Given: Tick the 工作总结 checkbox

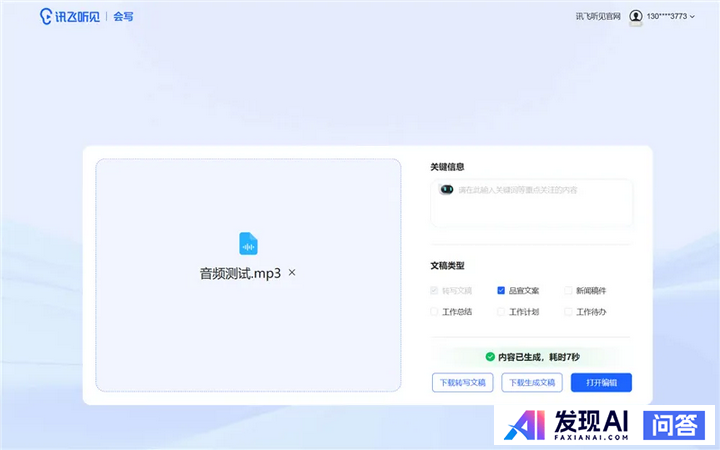Looking at the screenshot, I should point(434,311).
